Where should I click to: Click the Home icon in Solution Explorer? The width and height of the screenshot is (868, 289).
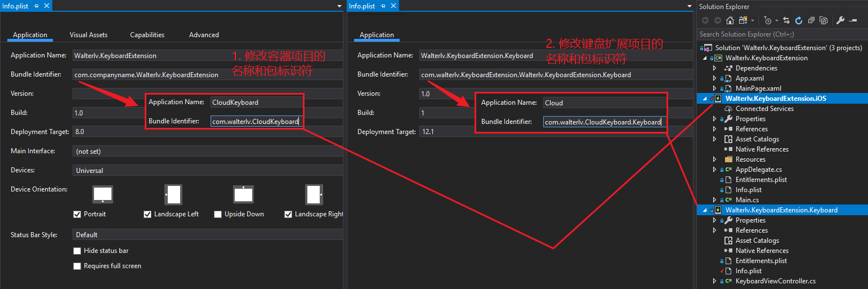pos(730,20)
